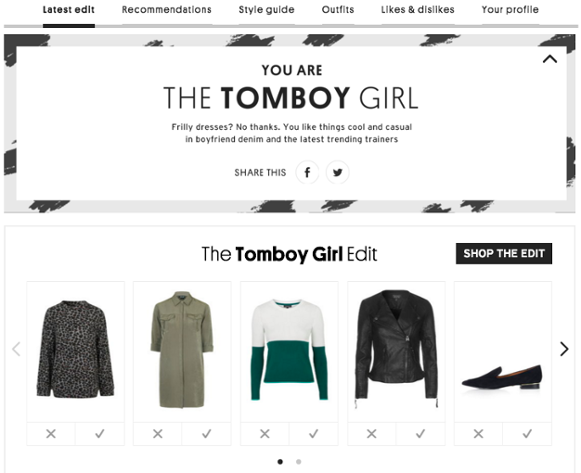The height and width of the screenshot is (473, 581).
Task: Share result on Twitter icon
Action: [337, 172]
